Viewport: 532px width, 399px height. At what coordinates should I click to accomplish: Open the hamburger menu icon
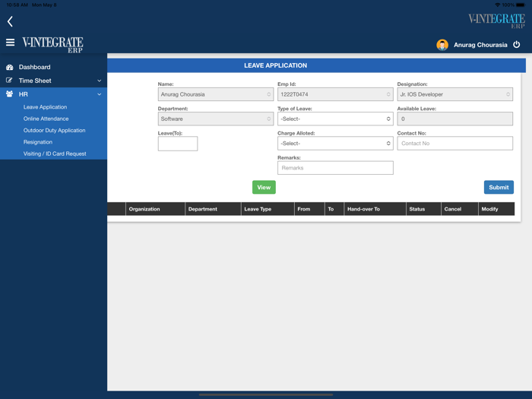pos(10,43)
